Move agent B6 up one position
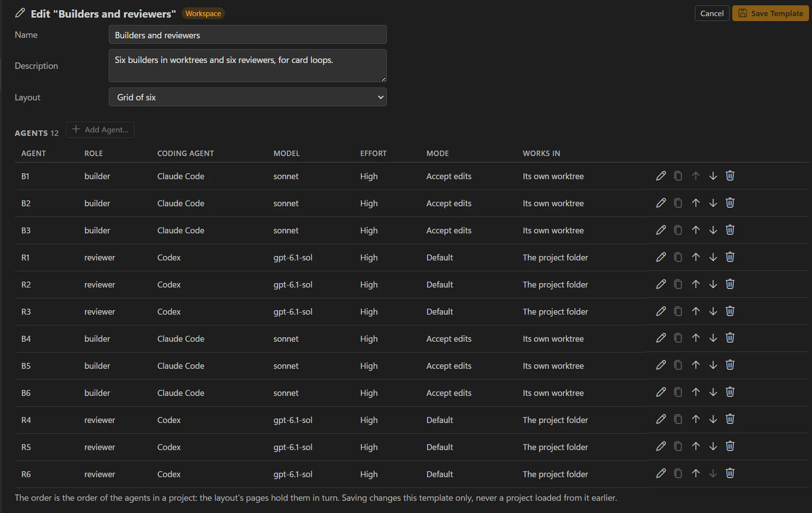 (x=696, y=392)
